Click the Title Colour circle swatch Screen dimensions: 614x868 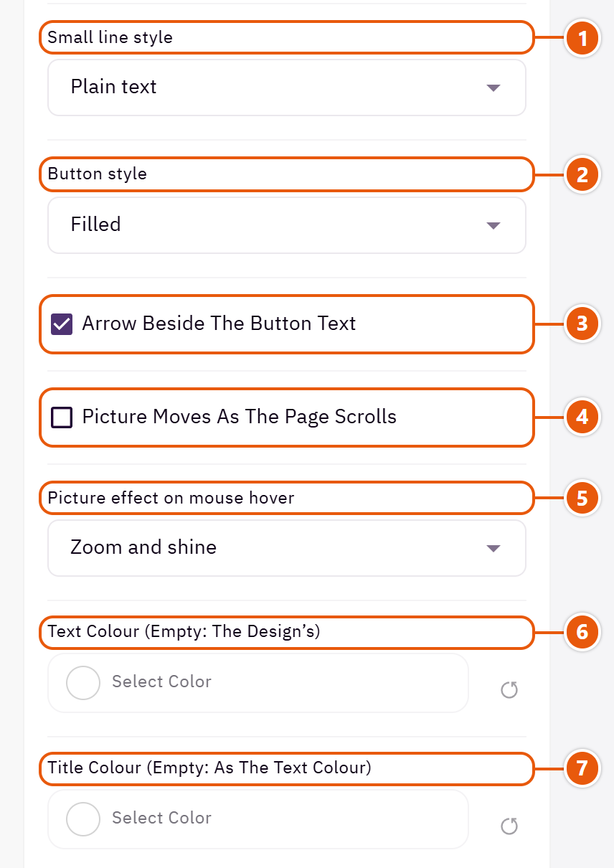click(x=83, y=819)
